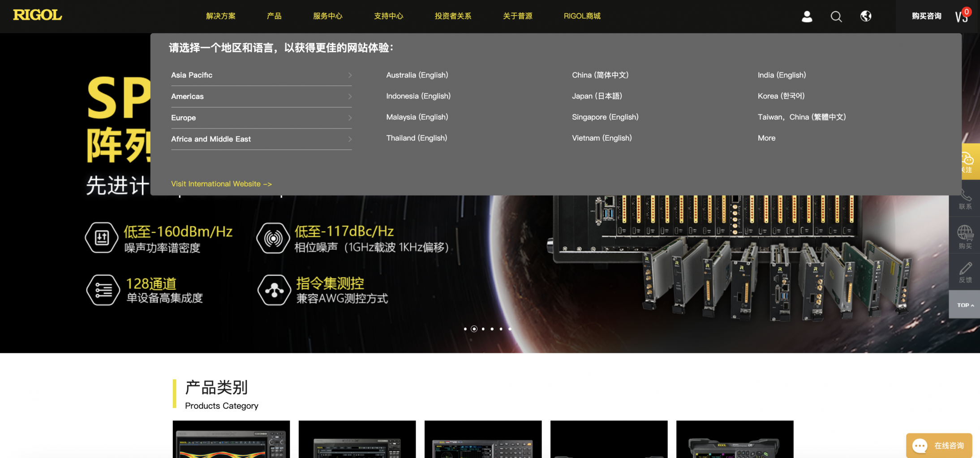Image resolution: width=980 pixels, height=458 pixels.
Task: Open the user account icon
Action: 807,17
